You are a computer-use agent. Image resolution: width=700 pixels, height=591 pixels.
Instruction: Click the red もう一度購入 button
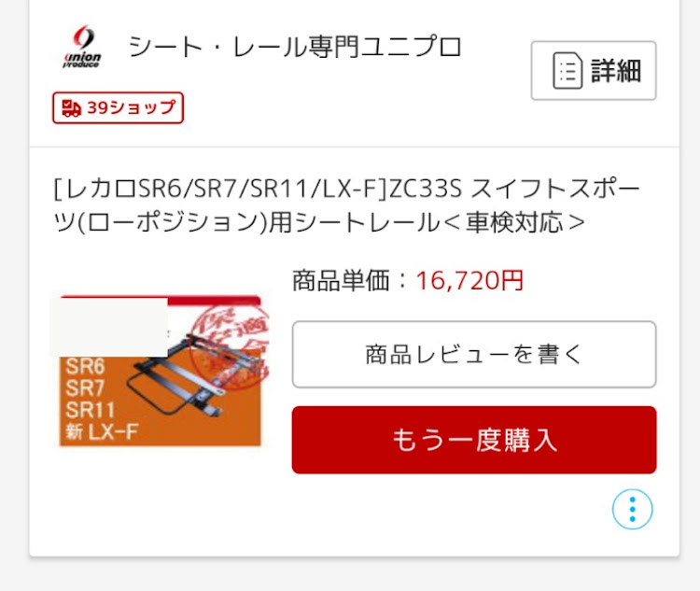coord(474,440)
